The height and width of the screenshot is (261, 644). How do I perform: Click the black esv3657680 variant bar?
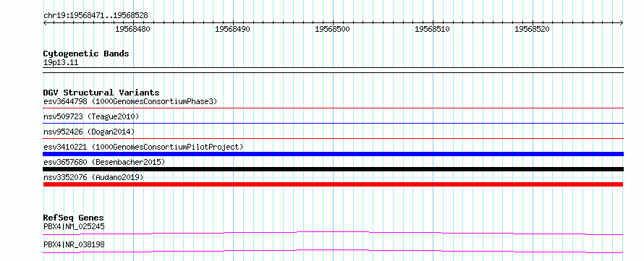point(333,169)
